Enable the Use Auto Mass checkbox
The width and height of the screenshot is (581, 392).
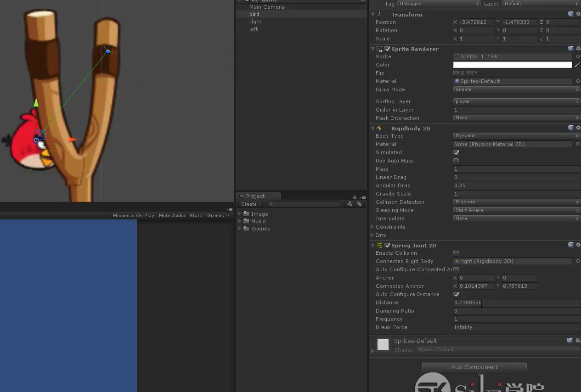click(x=456, y=161)
